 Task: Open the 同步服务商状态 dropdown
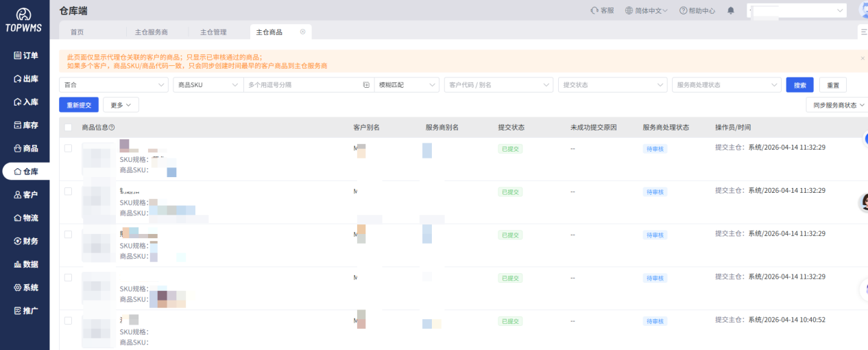click(x=836, y=105)
